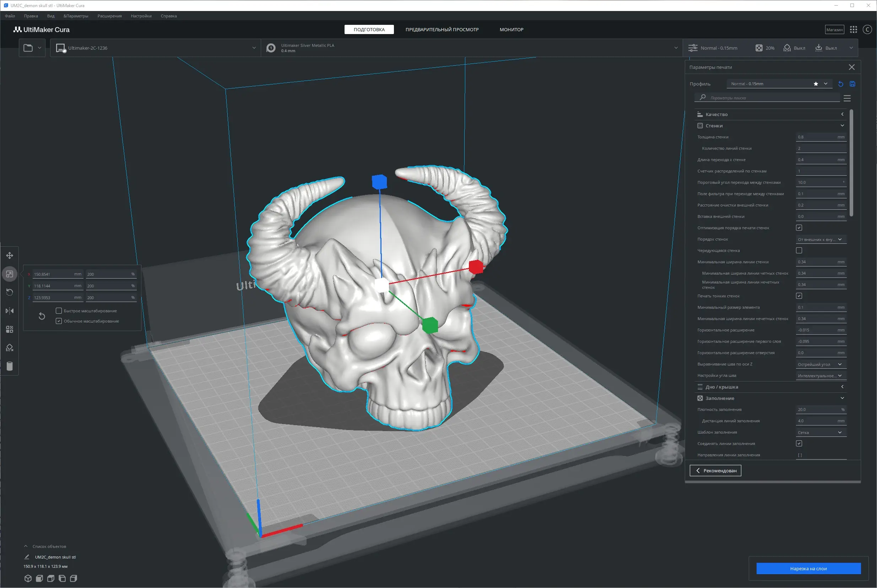Save the profile with the floppy disk icon
This screenshot has width=877, height=588.
click(x=852, y=84)
